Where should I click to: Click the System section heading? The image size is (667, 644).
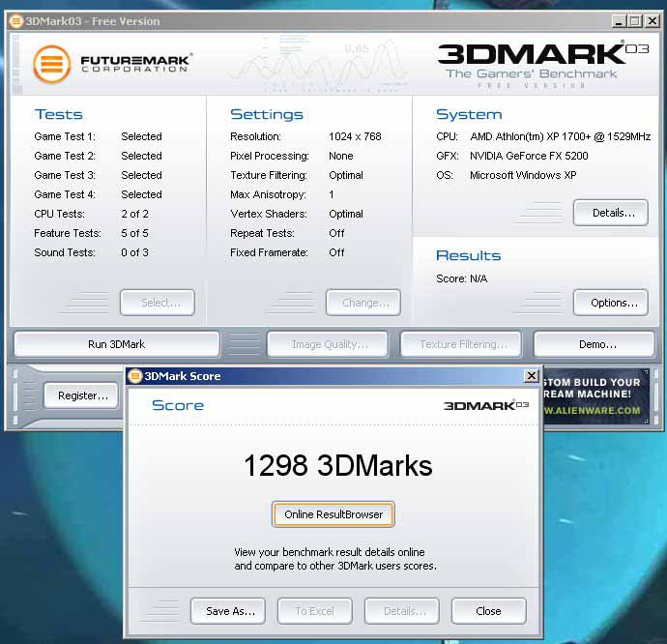click(469, 114)
